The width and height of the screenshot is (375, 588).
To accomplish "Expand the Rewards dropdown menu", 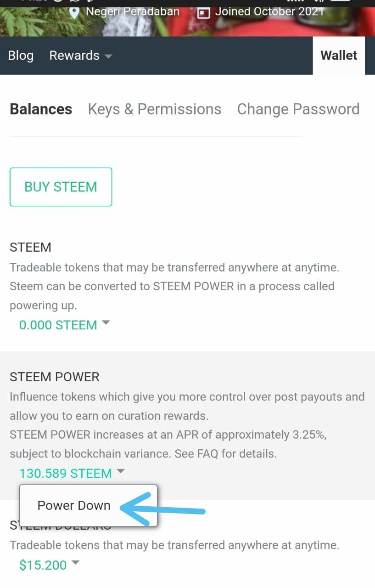I will coord(81,56).
